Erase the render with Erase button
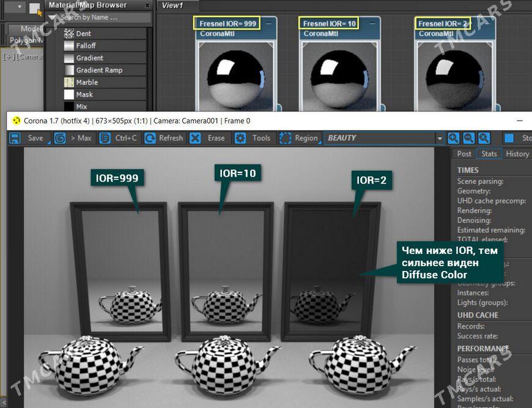Viewport: 532px width, 408px height. coord(209,138)
